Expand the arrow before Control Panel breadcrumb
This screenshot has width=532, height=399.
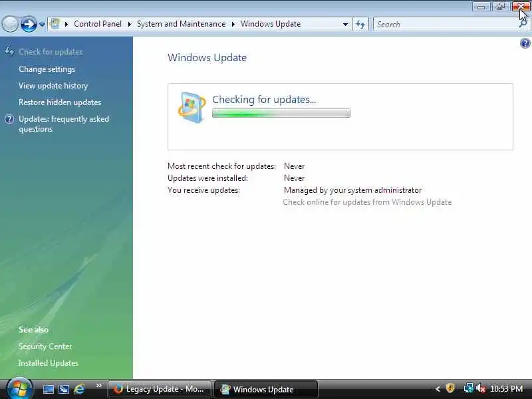tap(66, 24)
